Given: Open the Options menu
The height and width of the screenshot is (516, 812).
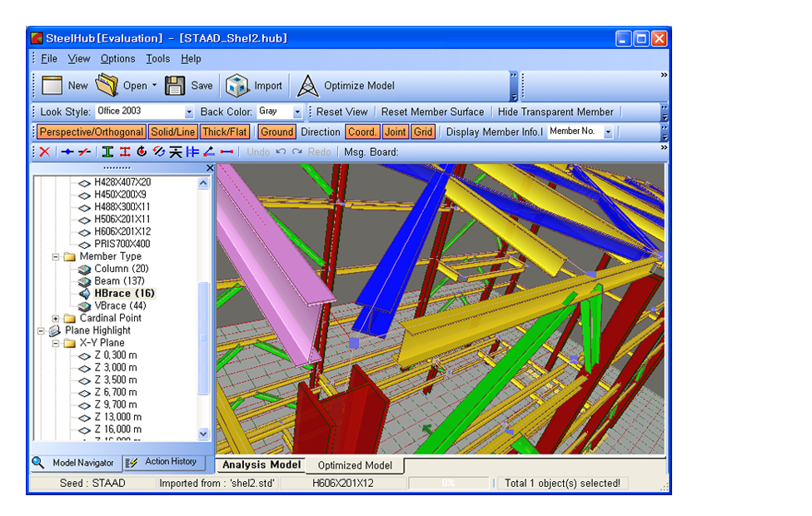Looking at the screenshot, I should [x=117, y=59].
